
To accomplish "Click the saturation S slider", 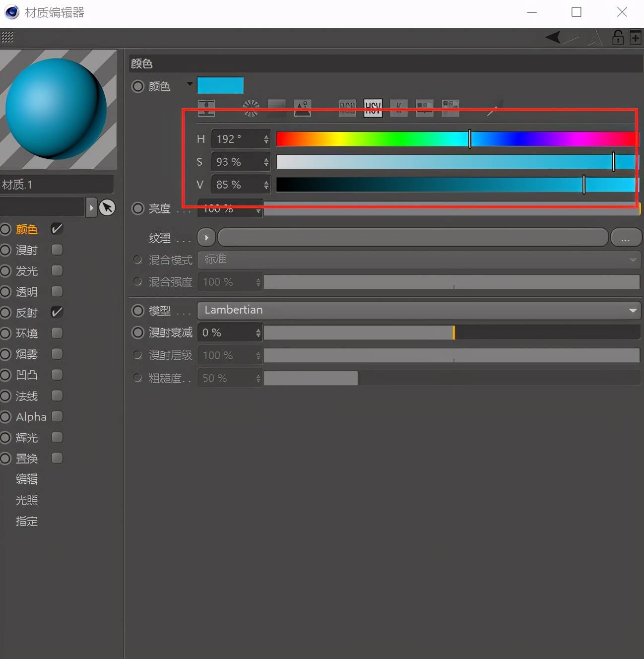I will click(x=457, y=162).
